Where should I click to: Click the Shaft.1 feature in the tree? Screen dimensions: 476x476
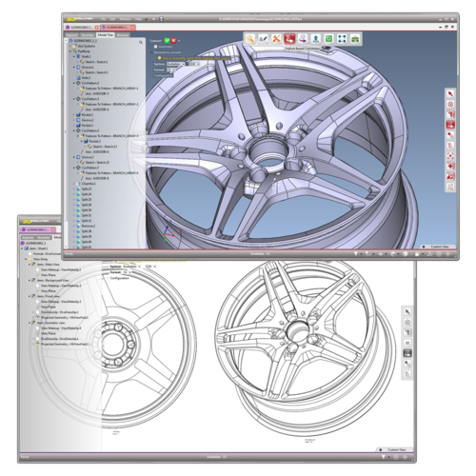pos(86,56)
